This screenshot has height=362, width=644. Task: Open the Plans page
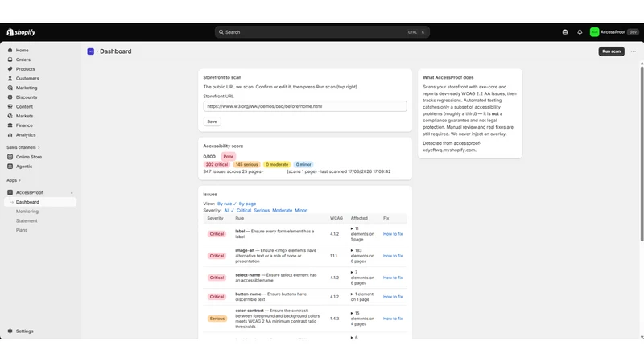[22, 230]
